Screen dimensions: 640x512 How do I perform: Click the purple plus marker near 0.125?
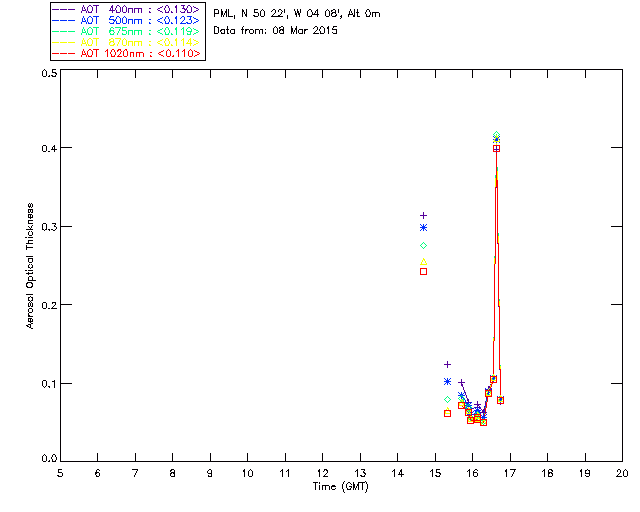(447, 364)
